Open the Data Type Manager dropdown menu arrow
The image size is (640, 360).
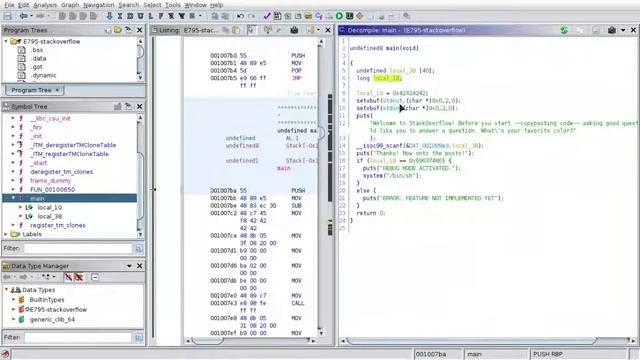pyautogui.click(x=129, y=266)
